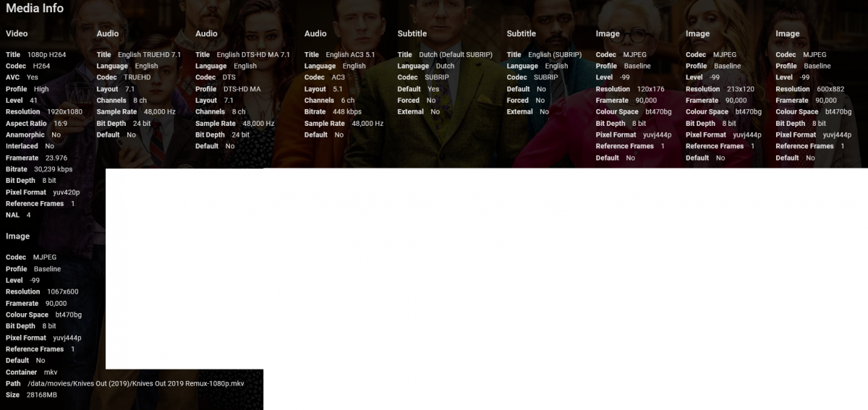Click the layout value "5.1"
This screenshot has height=410, width=868.
tap(338, 89)
